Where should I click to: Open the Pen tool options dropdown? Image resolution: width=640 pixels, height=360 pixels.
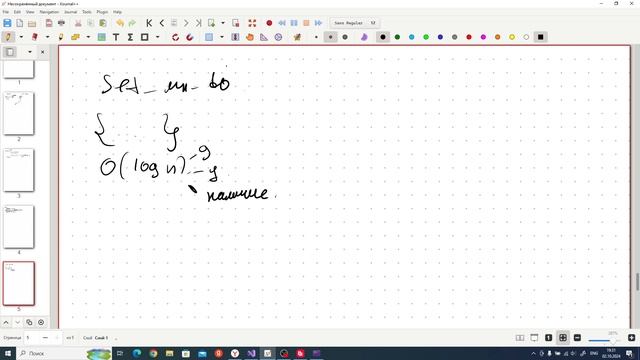[x=21, y=37]
